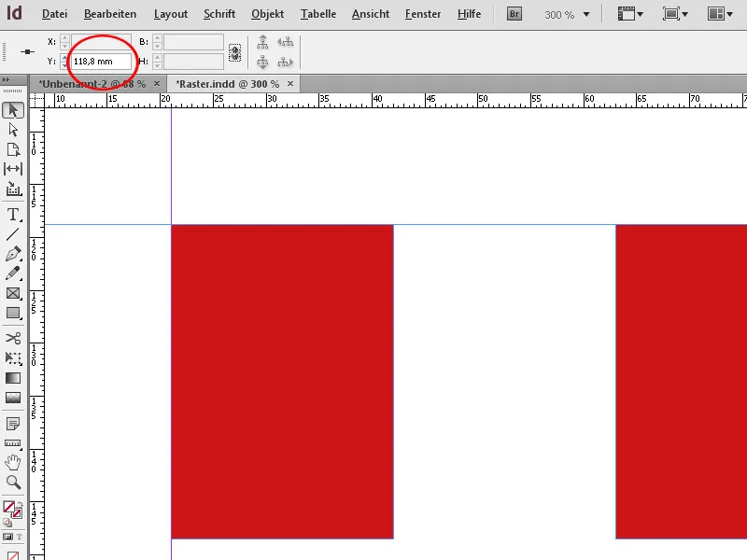
Task: Apply formatting to text (T) button
Action: pos(20,538)
